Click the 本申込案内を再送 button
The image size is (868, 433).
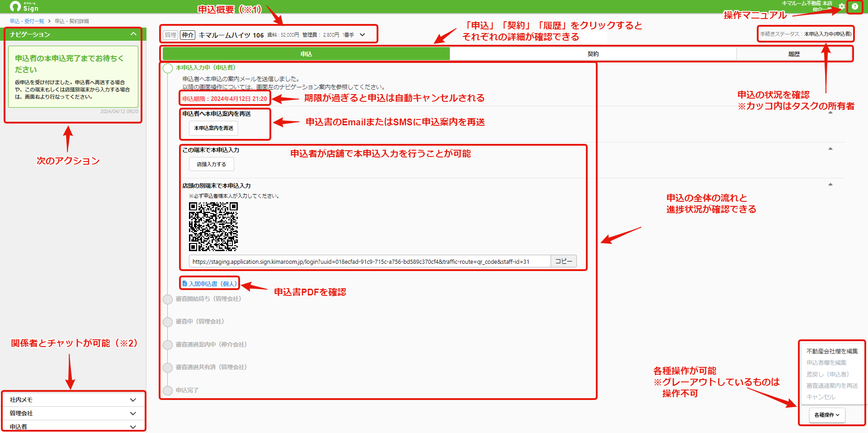coord(213,128)
